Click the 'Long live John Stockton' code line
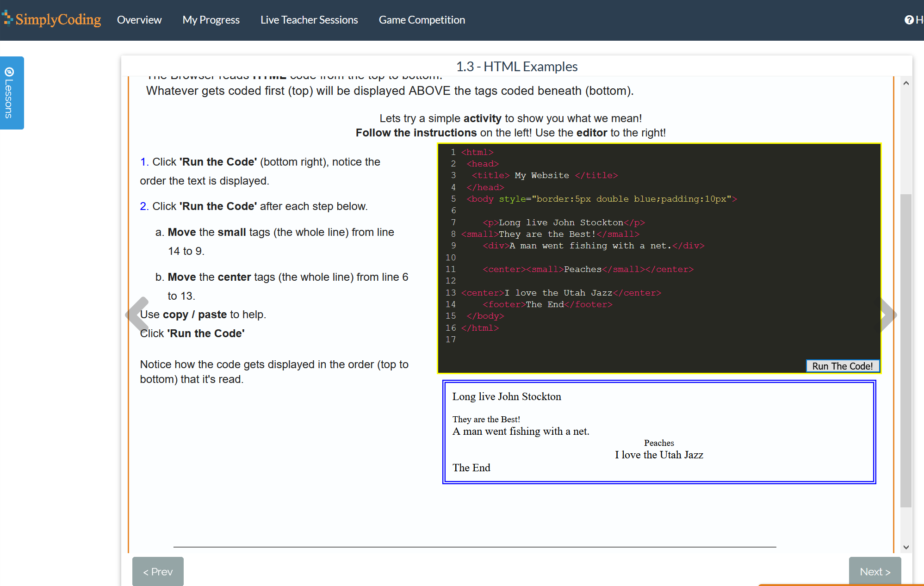The image size is (924, 586). (564, 222)
